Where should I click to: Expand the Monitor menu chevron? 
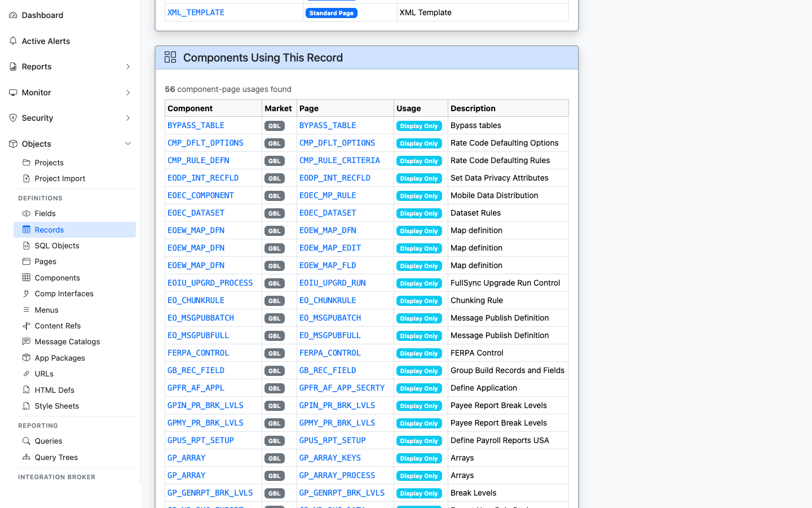pos(128,93)
